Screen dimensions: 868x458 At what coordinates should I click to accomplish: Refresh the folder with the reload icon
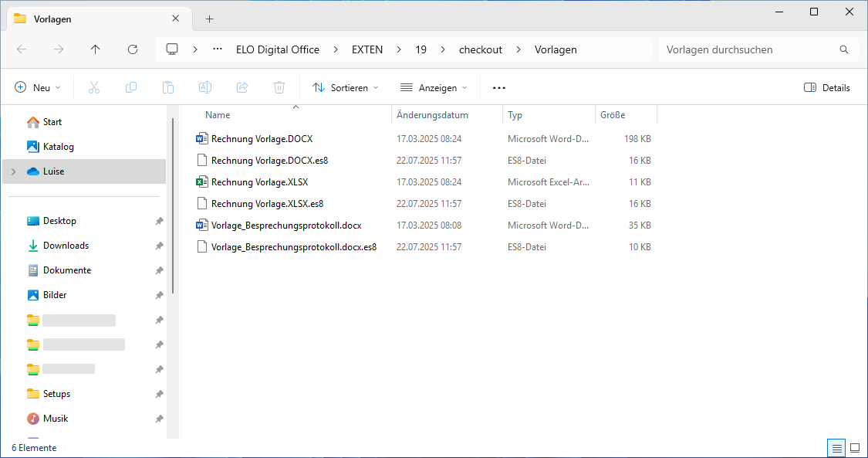pos(132,49)
